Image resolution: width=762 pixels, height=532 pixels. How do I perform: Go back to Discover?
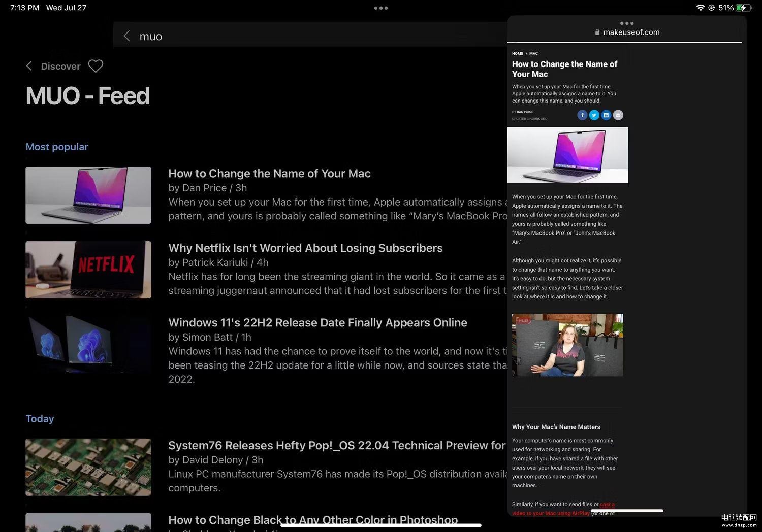coord(53,66)
